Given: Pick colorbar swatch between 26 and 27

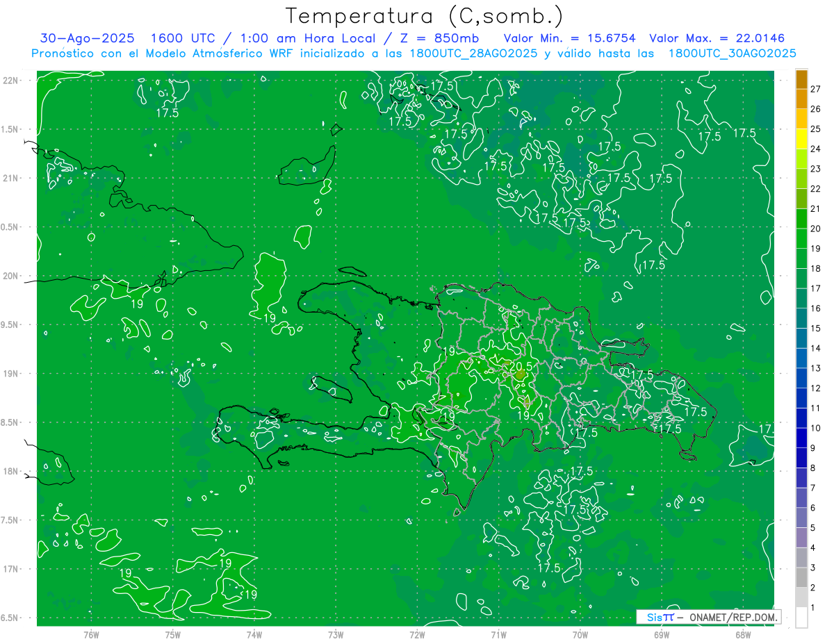Looking at the screenshot, I should click(801, 99).
